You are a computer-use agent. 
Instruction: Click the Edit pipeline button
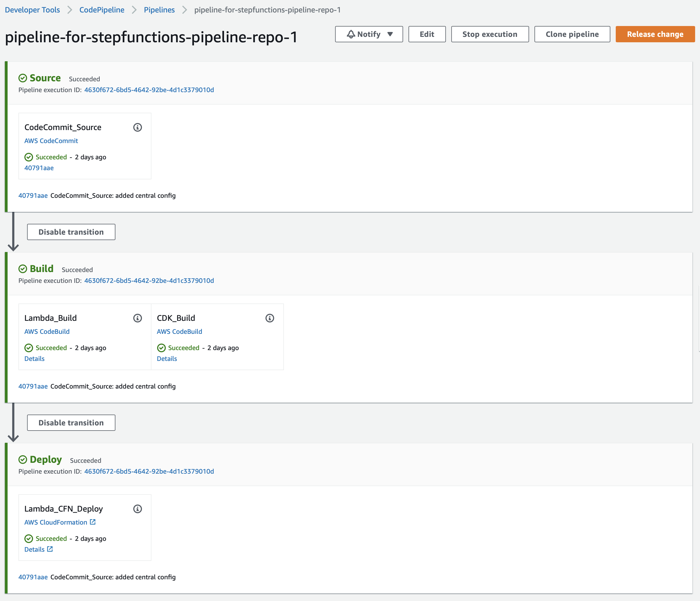[427, 34]
